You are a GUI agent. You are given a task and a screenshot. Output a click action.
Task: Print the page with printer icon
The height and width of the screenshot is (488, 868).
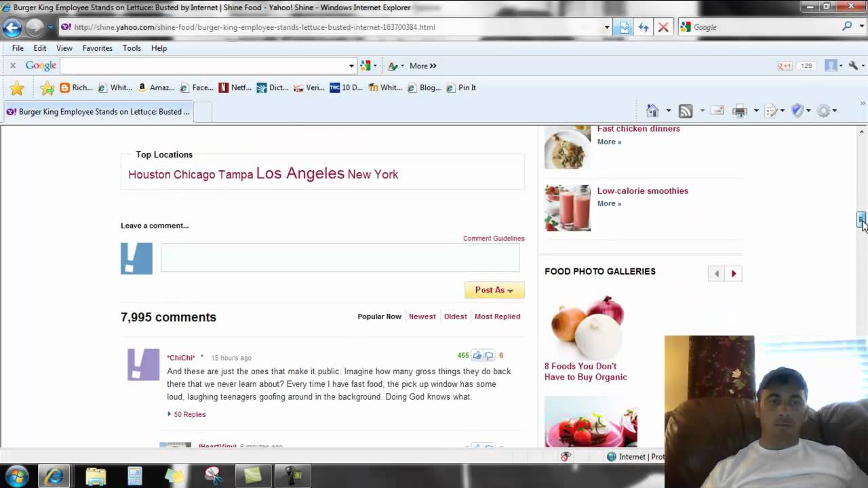(x=740, y=110)
